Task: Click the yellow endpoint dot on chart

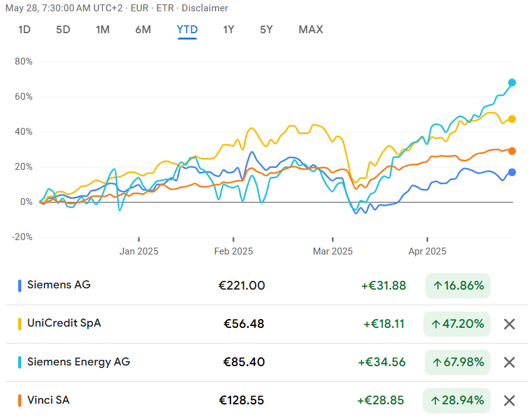Action: click(512, 119)
